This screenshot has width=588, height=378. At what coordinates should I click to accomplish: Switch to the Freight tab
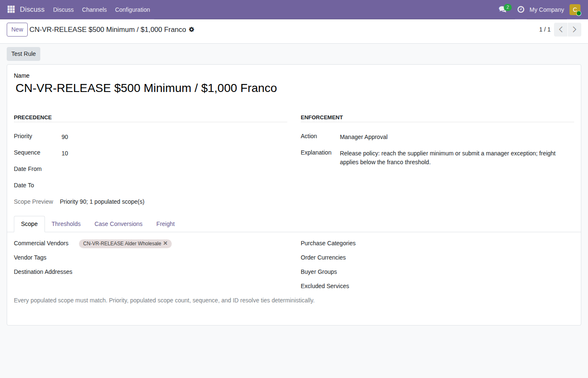[165, 224]
